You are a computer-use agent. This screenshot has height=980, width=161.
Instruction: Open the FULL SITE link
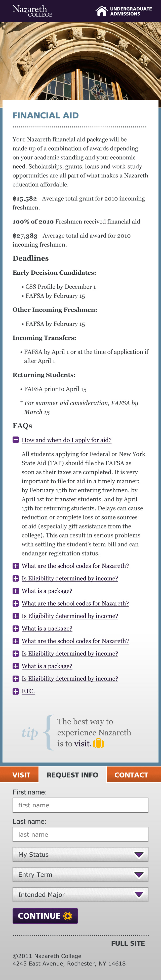(128, 943)
